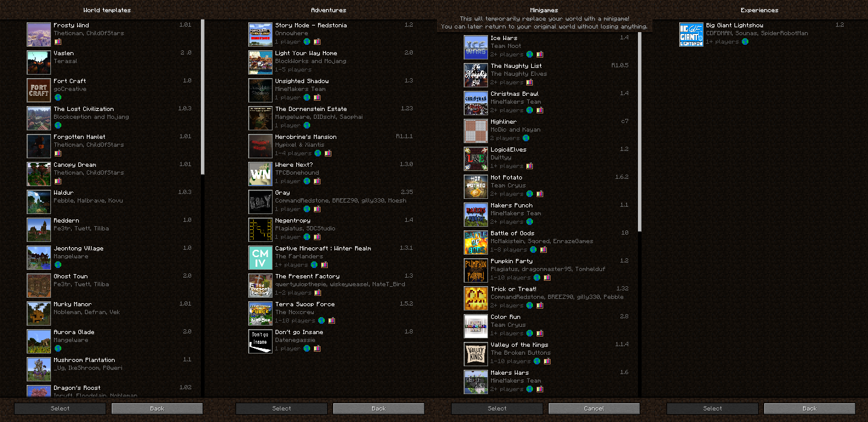The height and width of the screenshot is (422, 868).
Task: Open globe link for Herobrine's Mansion
Action: pos(318,153)
